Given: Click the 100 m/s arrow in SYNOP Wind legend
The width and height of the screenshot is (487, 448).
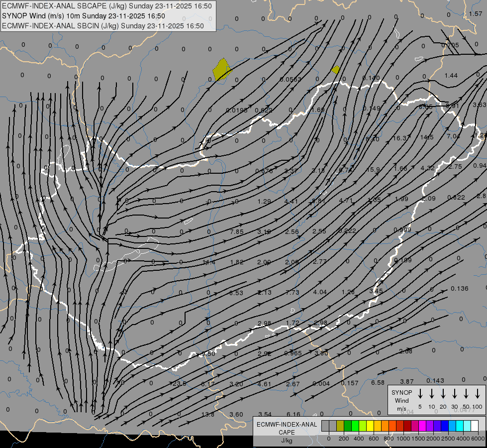Looking at the screenshot, I should click(x=478, y=394).
